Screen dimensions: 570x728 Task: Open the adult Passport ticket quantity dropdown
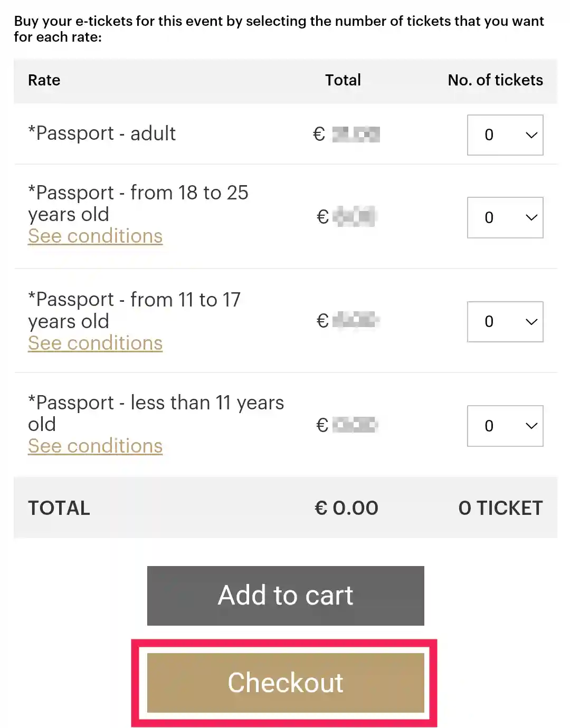(x=505, y=135)
